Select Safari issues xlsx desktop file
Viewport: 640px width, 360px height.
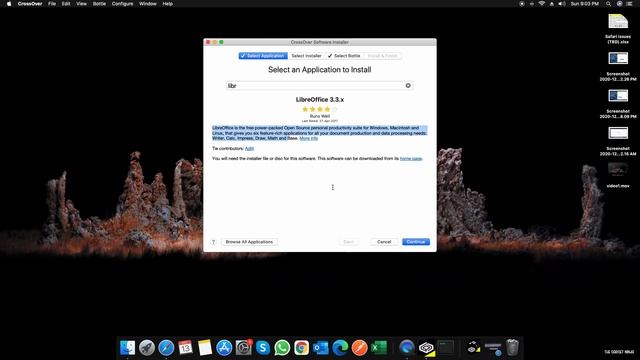point(618,29)
